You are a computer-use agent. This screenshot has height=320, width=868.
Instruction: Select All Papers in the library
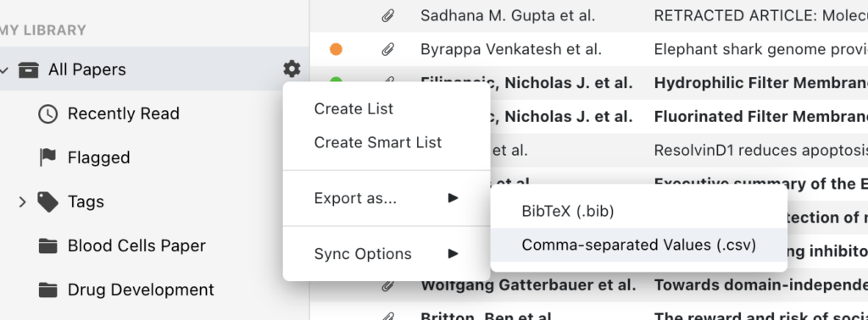click(87, 69)
